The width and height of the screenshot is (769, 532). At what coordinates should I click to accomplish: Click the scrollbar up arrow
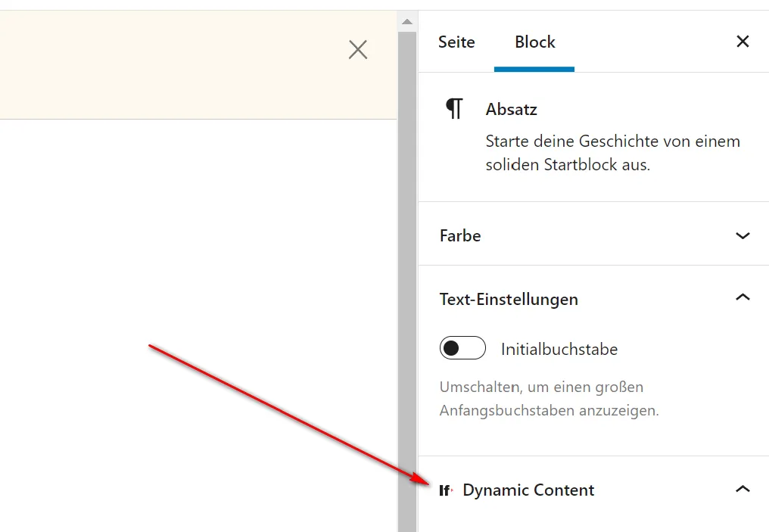point(407,22)
